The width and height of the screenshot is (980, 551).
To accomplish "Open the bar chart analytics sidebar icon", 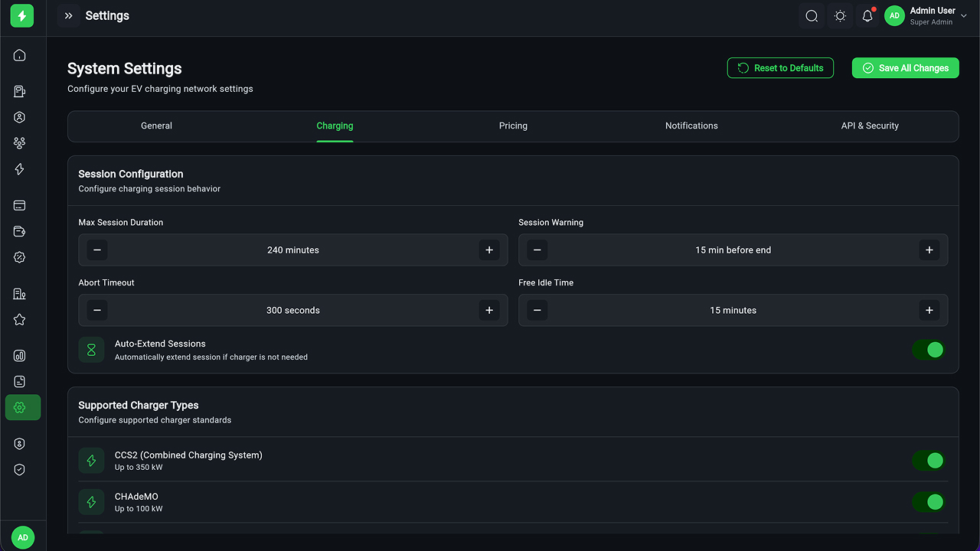I will click(x=20, y=356).
